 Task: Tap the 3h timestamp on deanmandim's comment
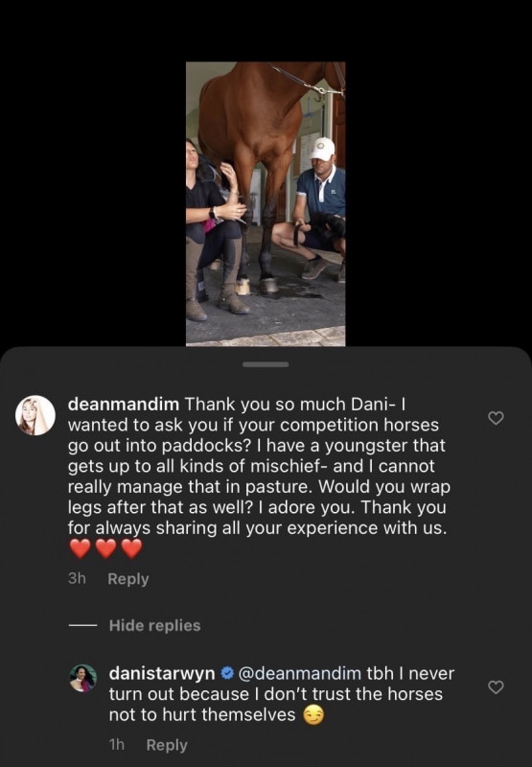tap(77, 579)
